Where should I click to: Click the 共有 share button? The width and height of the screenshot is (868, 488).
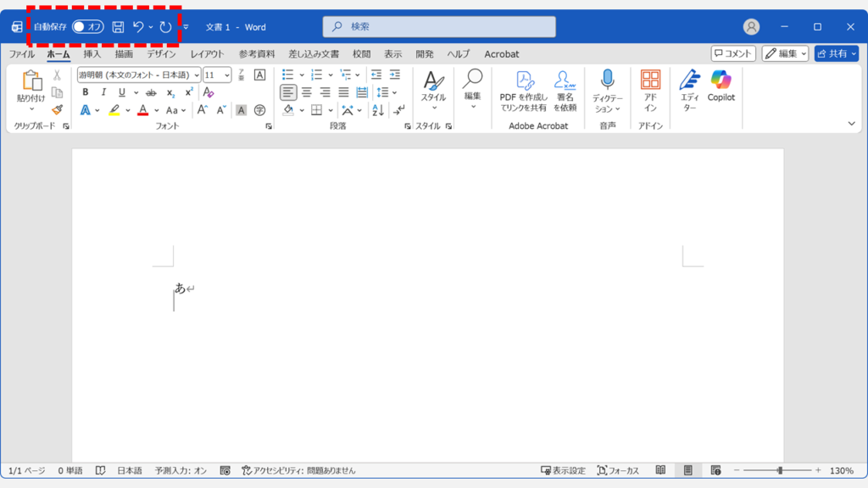[836, 54]
